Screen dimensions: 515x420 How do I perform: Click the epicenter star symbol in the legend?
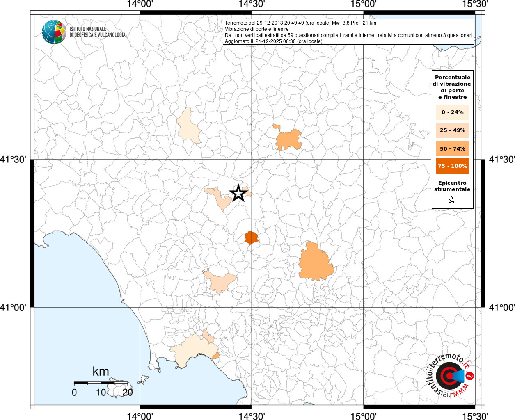452,200
